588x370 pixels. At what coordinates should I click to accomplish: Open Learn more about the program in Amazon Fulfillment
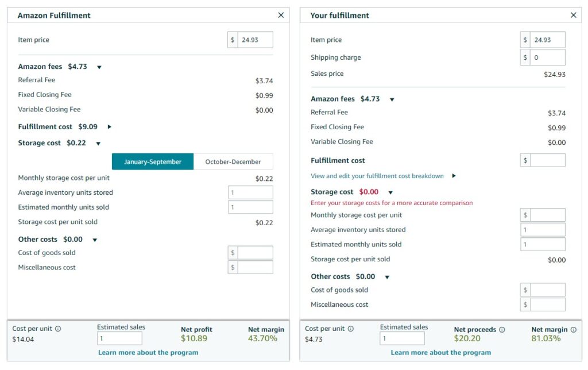[x=149, y=351]
